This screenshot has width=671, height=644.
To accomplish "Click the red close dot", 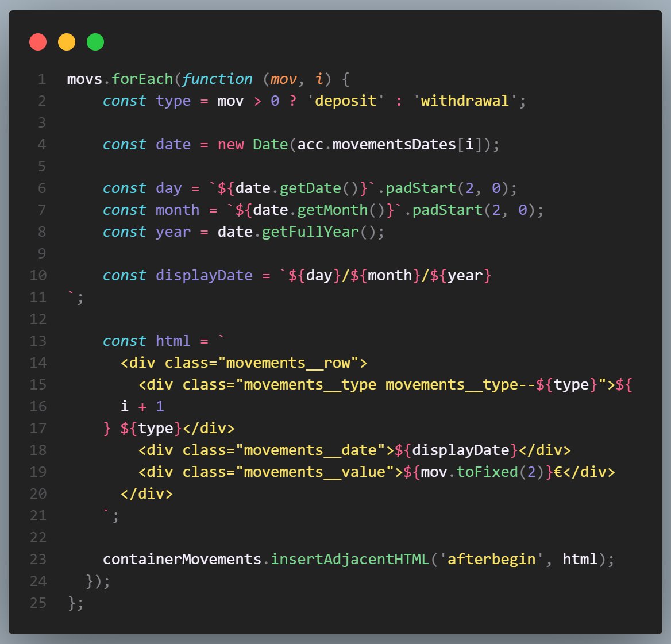I will (x=38, y=42).
